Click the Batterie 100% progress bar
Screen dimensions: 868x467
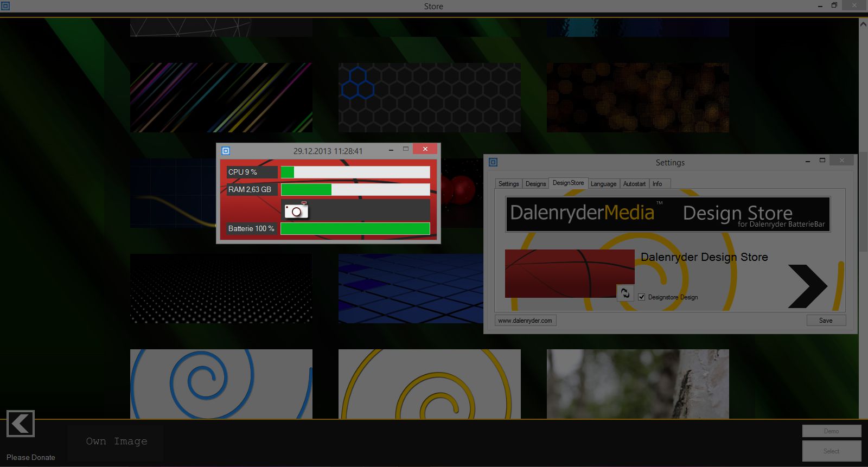coord(355,229)
